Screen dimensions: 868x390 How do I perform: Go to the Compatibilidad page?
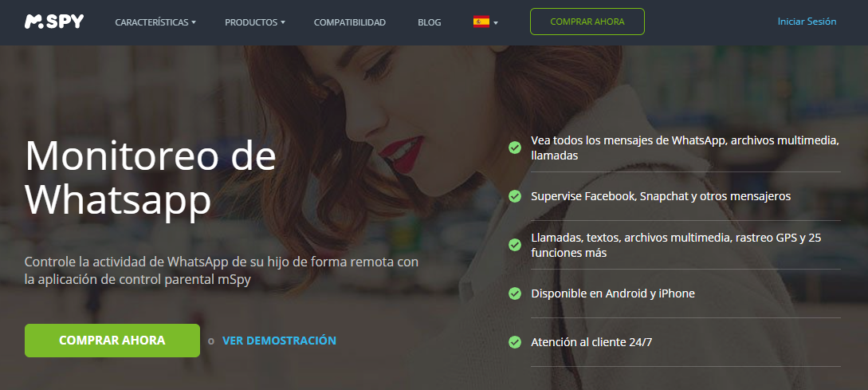[x=350, y=22]
